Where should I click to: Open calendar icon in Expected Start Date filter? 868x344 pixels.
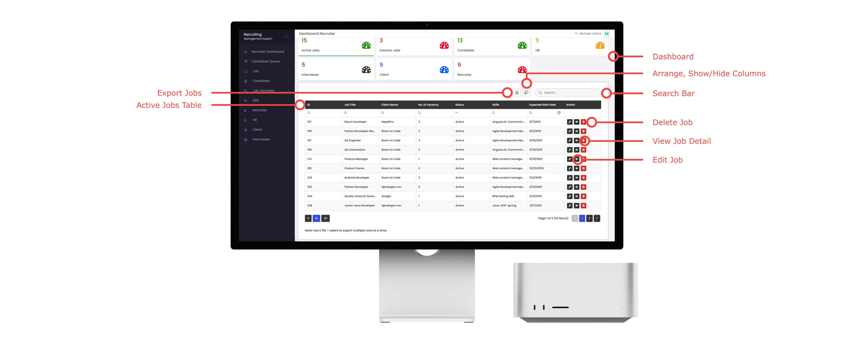(559, 113)
